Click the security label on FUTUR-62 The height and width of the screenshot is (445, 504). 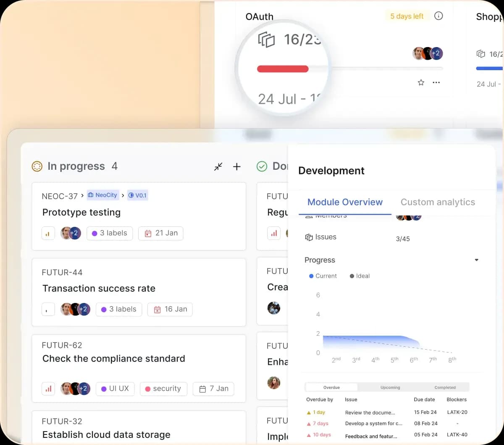point(163,389)
